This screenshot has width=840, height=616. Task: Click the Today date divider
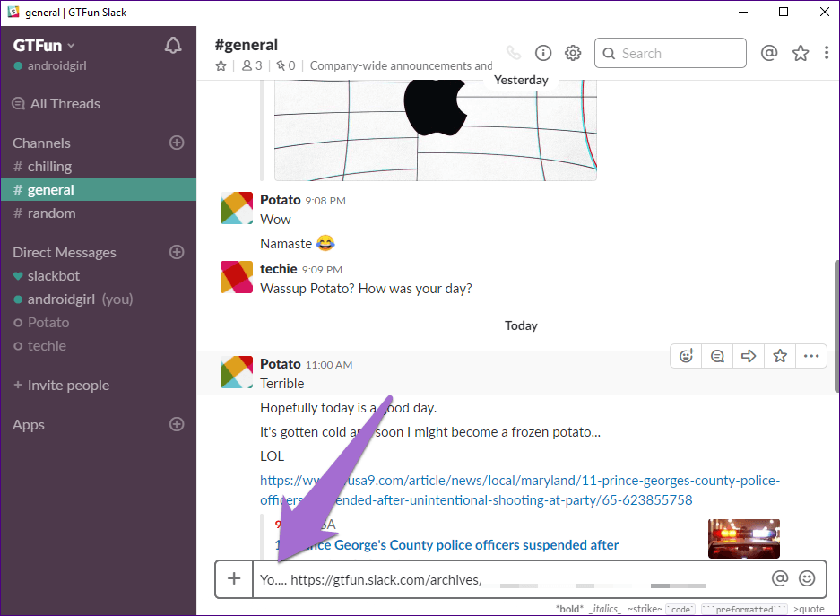tap(521, 325)
